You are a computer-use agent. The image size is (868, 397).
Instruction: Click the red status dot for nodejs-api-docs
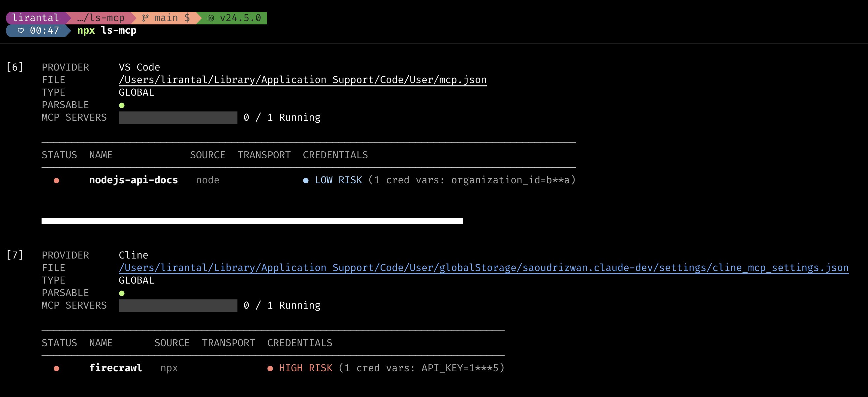[x=57, y=180]
